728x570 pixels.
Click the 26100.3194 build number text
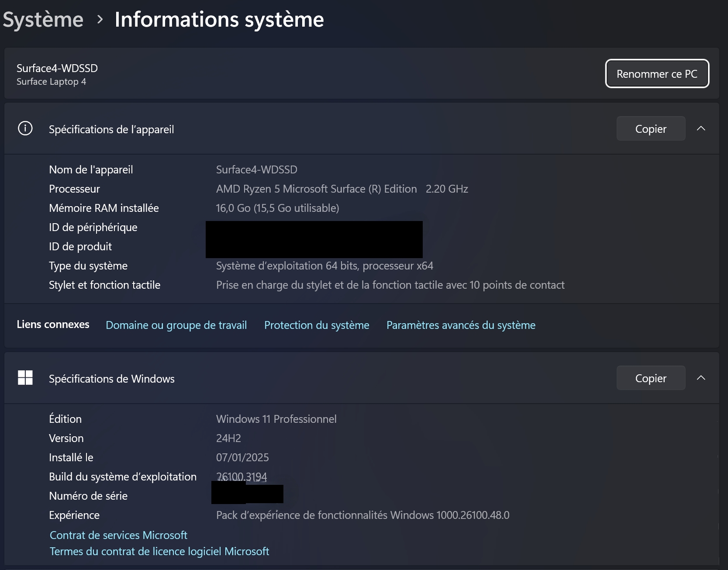click(x=242, y=477)
